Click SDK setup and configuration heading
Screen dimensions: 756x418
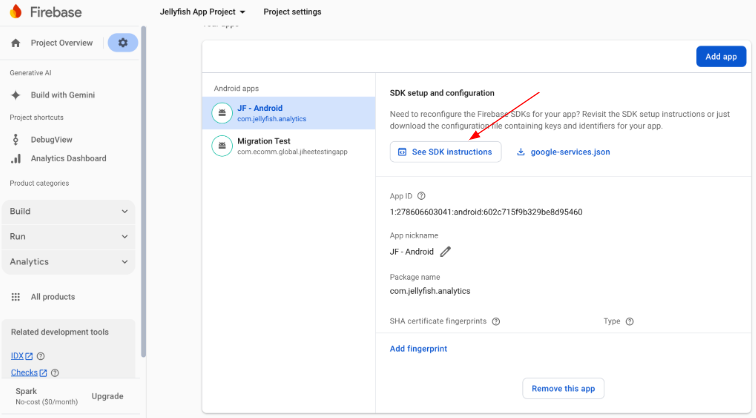click(x=442, y=93)
